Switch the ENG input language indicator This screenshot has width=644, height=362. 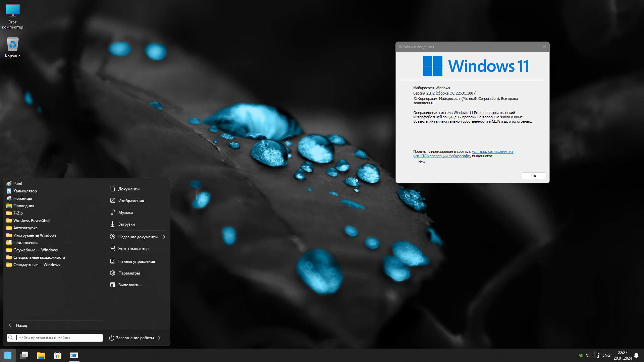(x=606, y=355)
